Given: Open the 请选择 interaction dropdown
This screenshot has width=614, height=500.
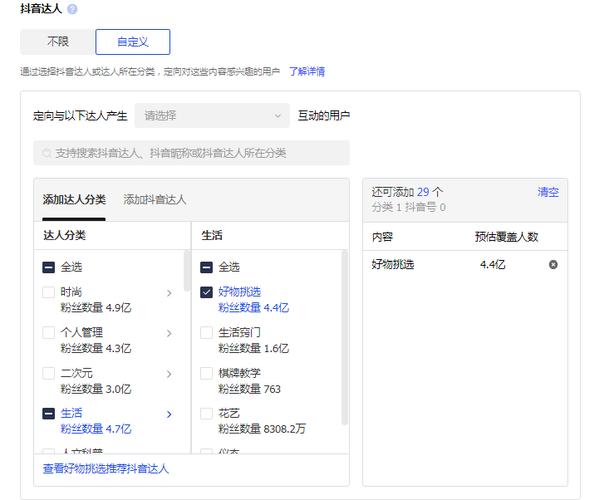Looking at the screenshot, I should coord(212,116).
